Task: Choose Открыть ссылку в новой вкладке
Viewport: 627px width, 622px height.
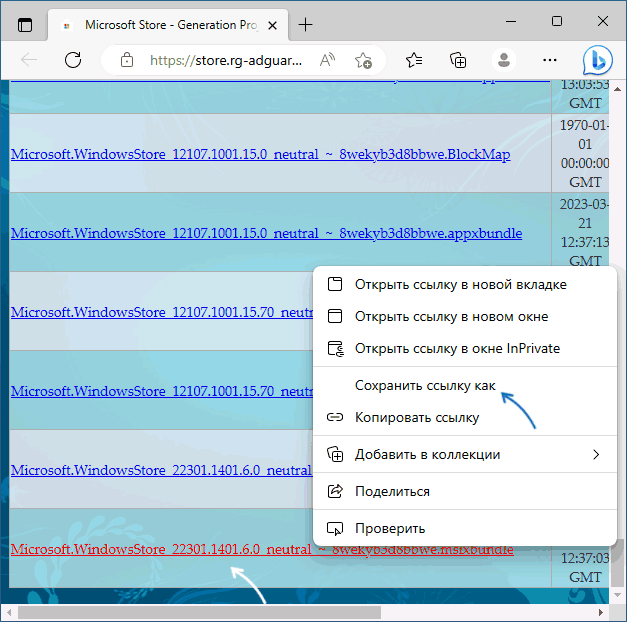Action: point(465,284)
